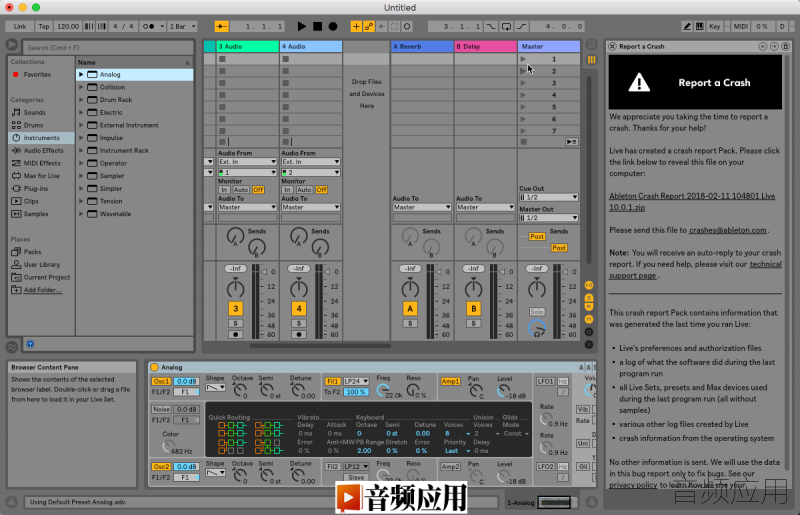Click the Link button
Viewport: 800px width, 515px height.
click(20, 26)
